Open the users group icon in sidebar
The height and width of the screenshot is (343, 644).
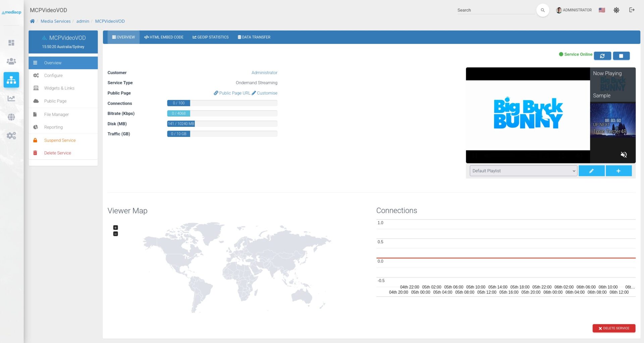click(x=11, y=61)
